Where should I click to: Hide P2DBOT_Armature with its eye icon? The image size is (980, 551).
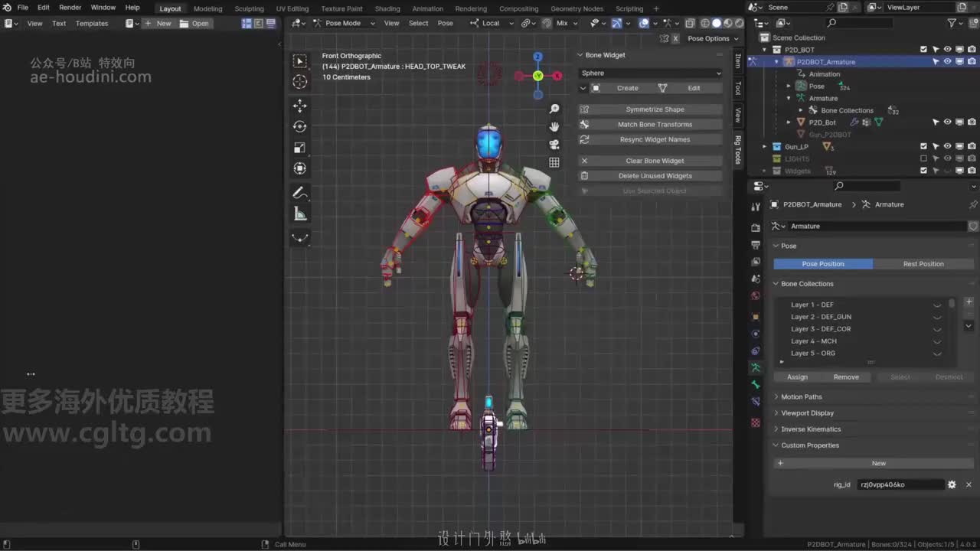pyautogui.click(x=947, y=62)
